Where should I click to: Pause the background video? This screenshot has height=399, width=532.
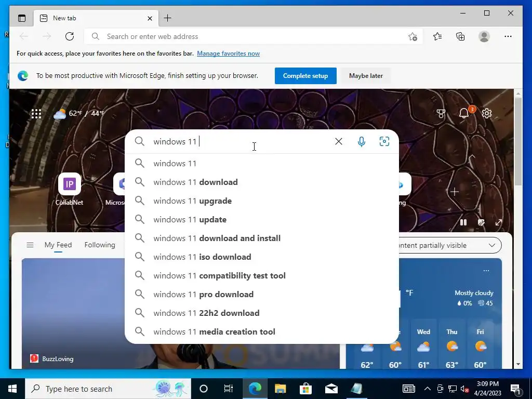click(x=463, y=222)
